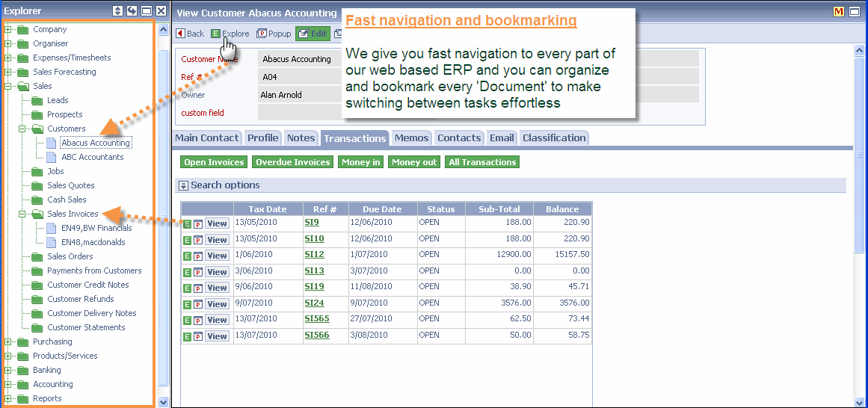Click the green E icon in SI9 row
This screenshot has height=408, width=868.
click(187, 223)
